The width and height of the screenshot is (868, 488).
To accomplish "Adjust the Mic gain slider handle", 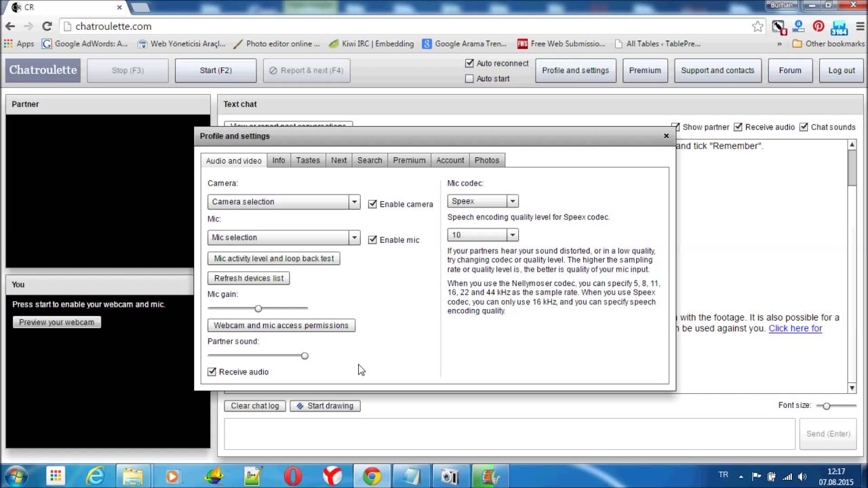I will tap(258, 308).
